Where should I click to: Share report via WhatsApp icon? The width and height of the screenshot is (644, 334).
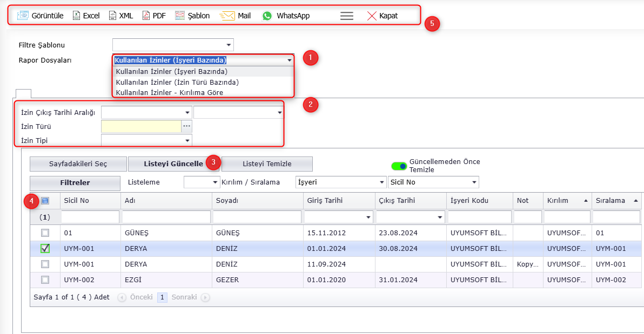[267, 16]
